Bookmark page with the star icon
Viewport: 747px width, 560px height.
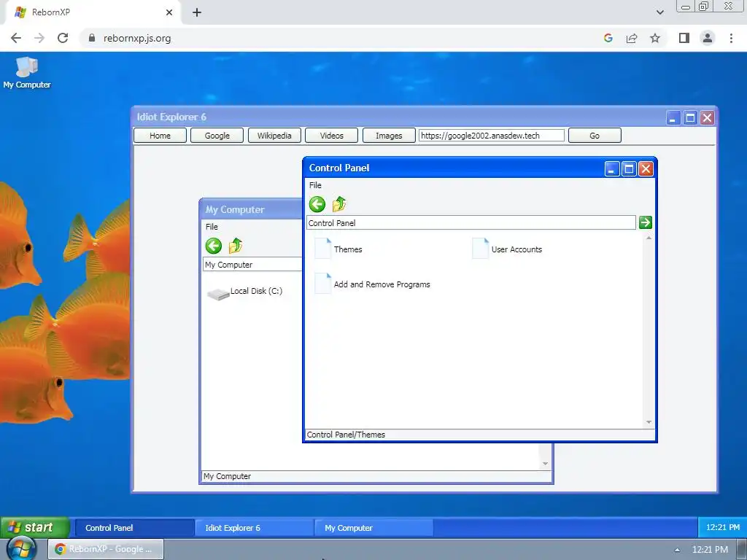(655, 38)
